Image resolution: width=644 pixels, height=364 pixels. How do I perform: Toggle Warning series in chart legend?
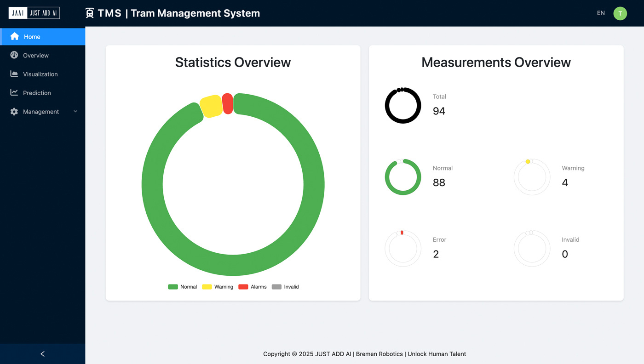[x=218, y=287]
